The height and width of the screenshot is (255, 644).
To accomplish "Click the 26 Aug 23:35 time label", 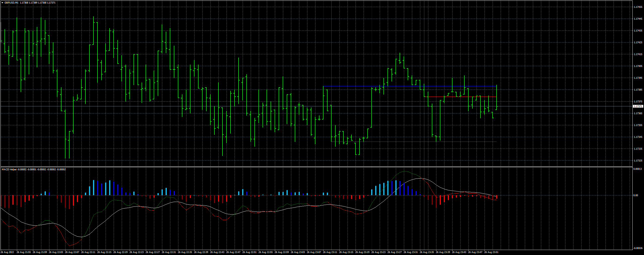I will 427,252.
